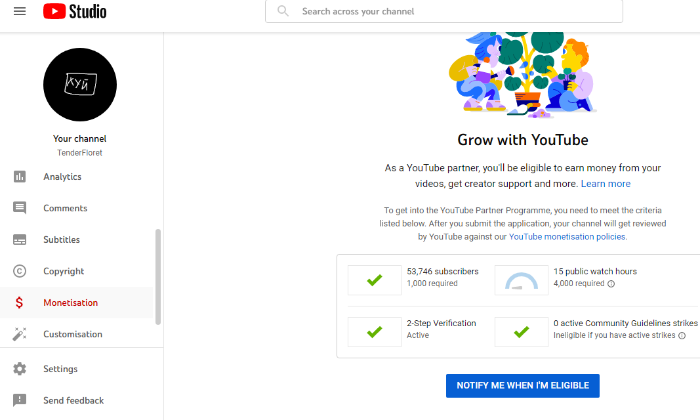Click the Grow with YouTube heading
Screen dimensions: 700x420
tap(523, 140)
